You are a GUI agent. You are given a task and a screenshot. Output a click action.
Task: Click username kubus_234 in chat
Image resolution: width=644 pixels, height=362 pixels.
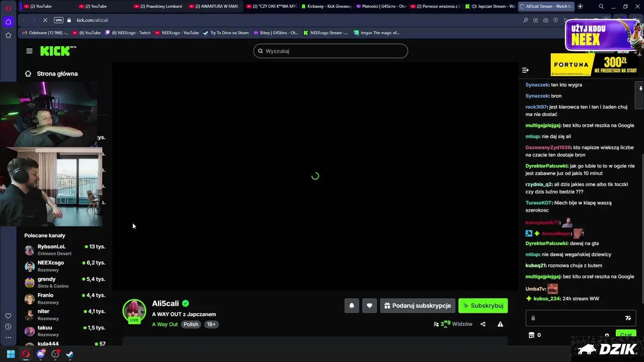[547, 299]
